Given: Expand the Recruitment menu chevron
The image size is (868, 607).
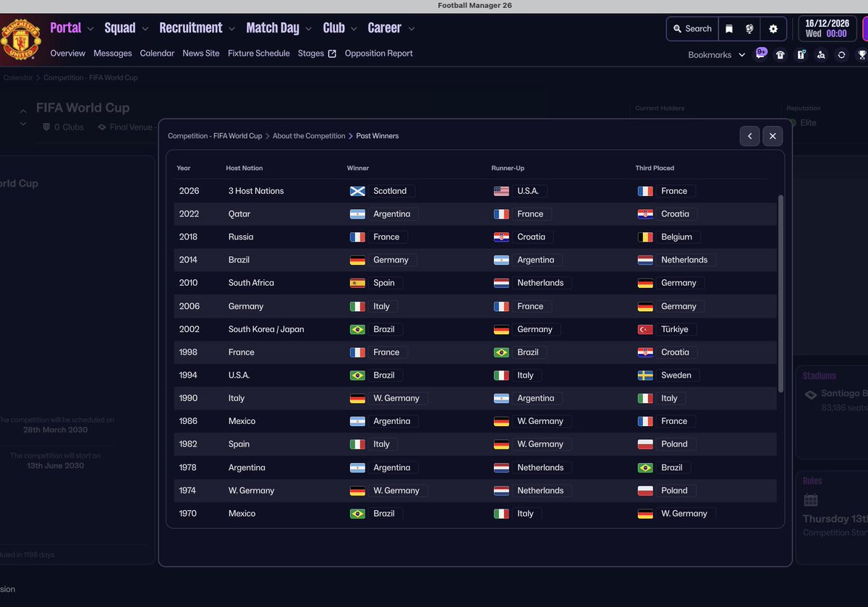Looking at the screenshot, I should point(231,29).
